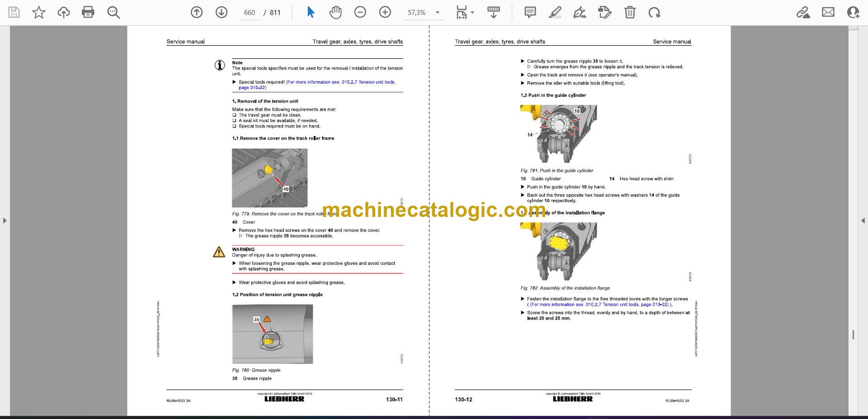Image resolution: width=868 pixels, height=419 pixels.
Task: Click the page number field showing 660
Action: (250, 13)
